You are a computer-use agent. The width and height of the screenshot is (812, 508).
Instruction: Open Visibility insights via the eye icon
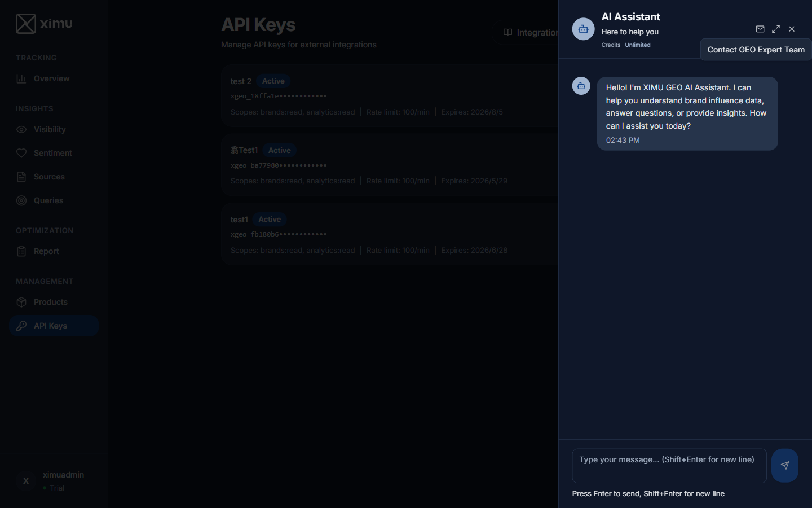tap(21, 129)
